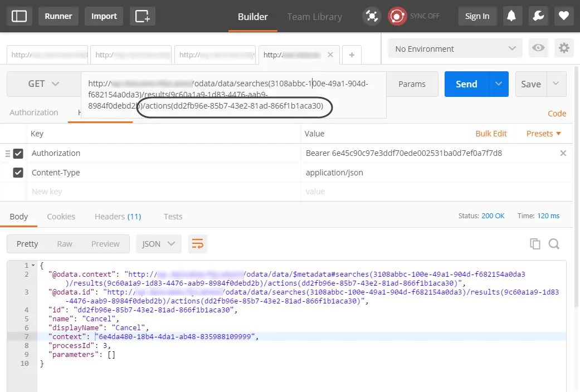Remove the Authorization header row
The height and width of the screenshot is (392, 580).
coord(563,153)
